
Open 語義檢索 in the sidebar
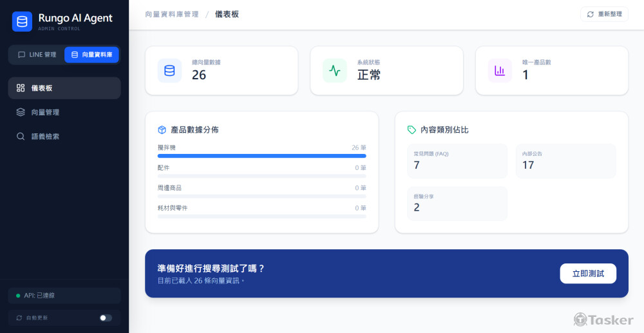(64, 137)
